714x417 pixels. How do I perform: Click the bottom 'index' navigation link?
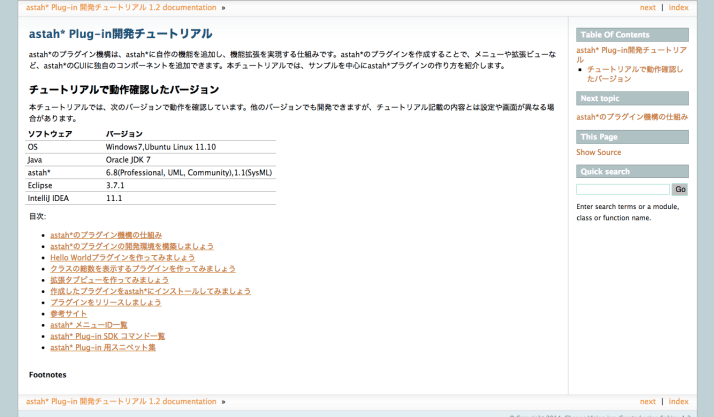click(678, 402)
